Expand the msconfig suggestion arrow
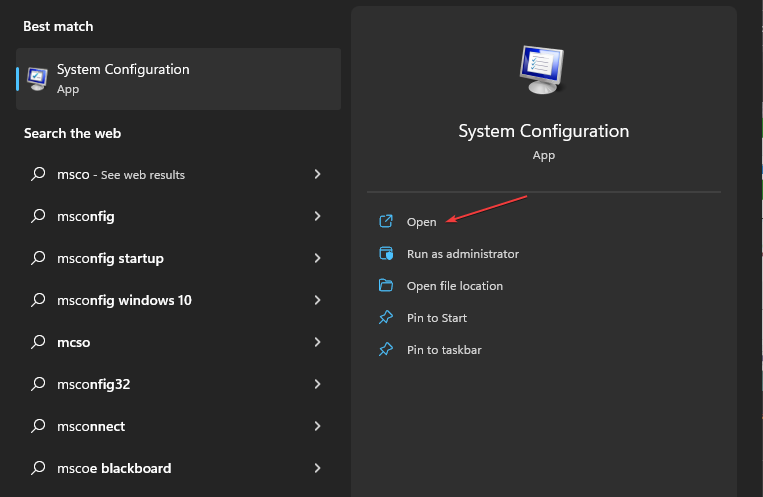This screenshot has height=497, width=763. (317, 216)
